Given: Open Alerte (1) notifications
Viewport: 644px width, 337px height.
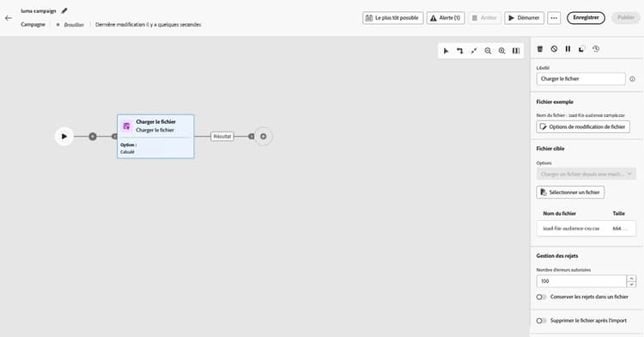Looking at the screenshot, I should coord(446,18).
